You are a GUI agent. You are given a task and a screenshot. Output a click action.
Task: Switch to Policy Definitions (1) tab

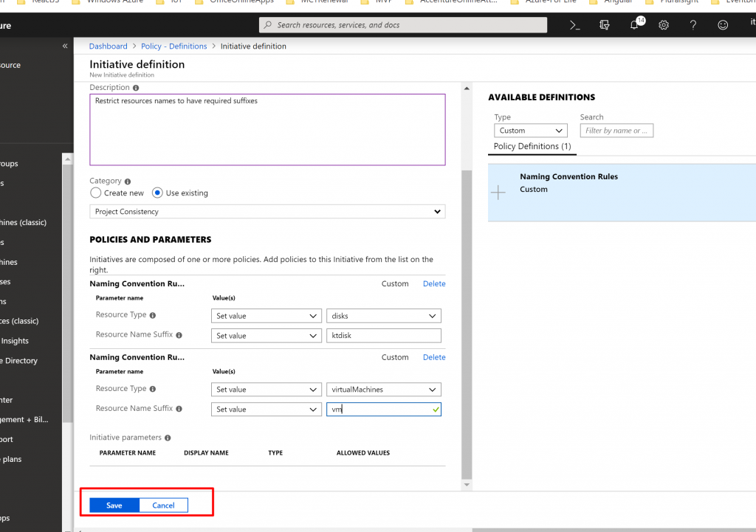tap(532, 146)
